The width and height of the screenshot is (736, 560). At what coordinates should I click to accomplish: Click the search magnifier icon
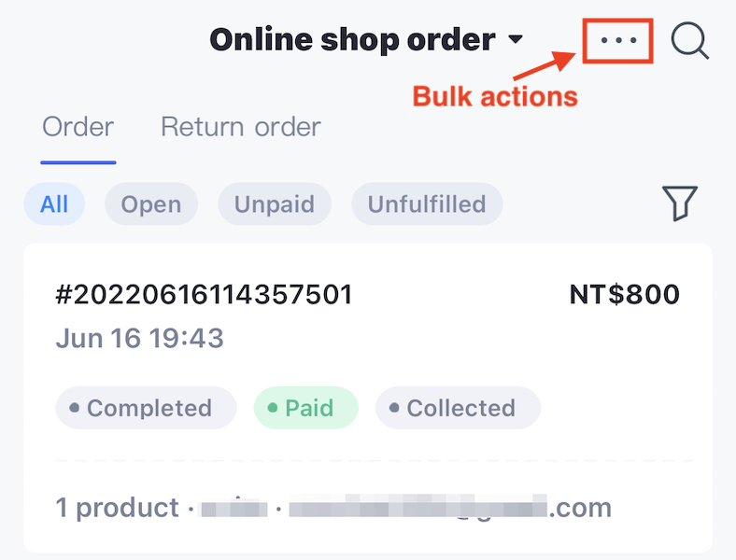point(689,41)
